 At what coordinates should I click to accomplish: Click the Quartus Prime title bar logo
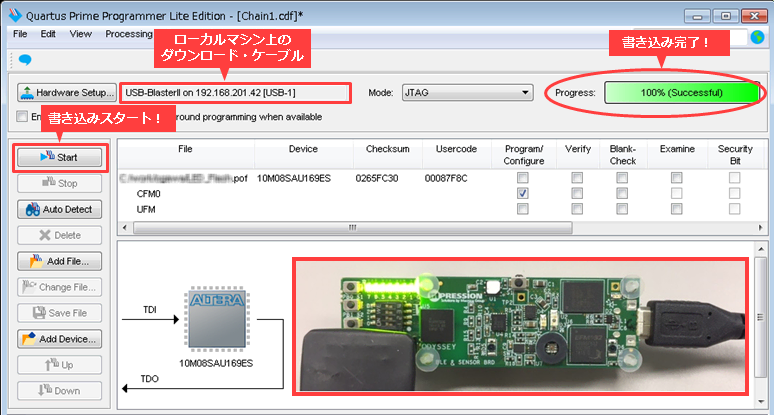(x=15, y=16)
